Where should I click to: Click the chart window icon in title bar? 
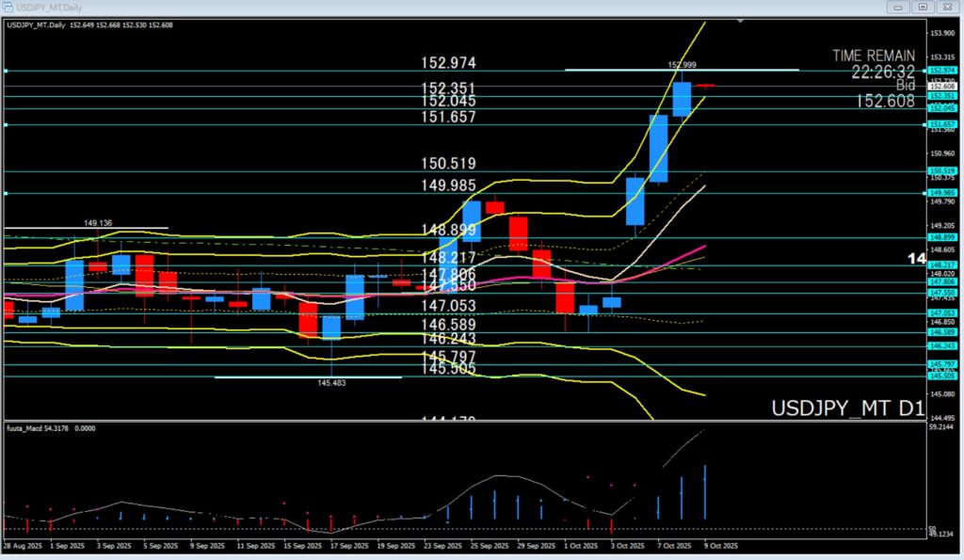8,8
